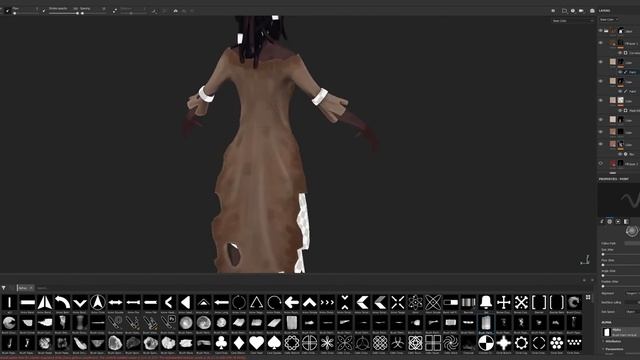
Task: Toggle visibility of sixth layer
Action: coord(600,120)
